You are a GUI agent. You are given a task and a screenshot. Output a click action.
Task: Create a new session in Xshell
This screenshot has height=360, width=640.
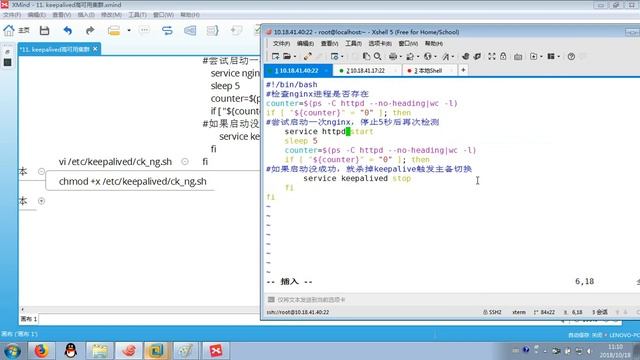(276, 56)
